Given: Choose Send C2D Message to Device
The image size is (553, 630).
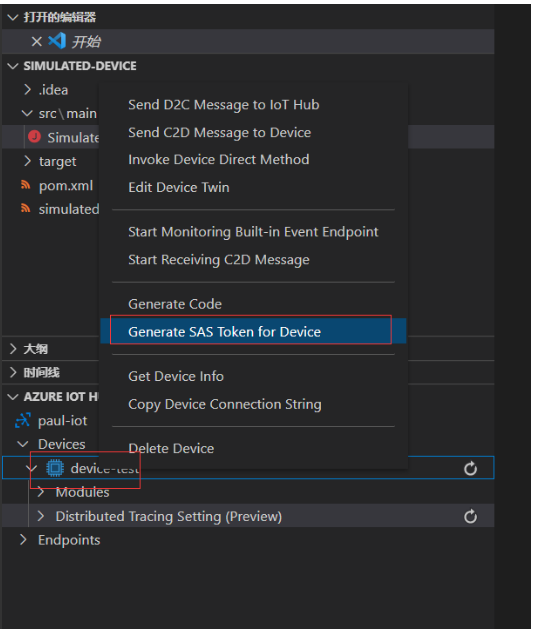Looking at the screenshot, I should 219,133.
